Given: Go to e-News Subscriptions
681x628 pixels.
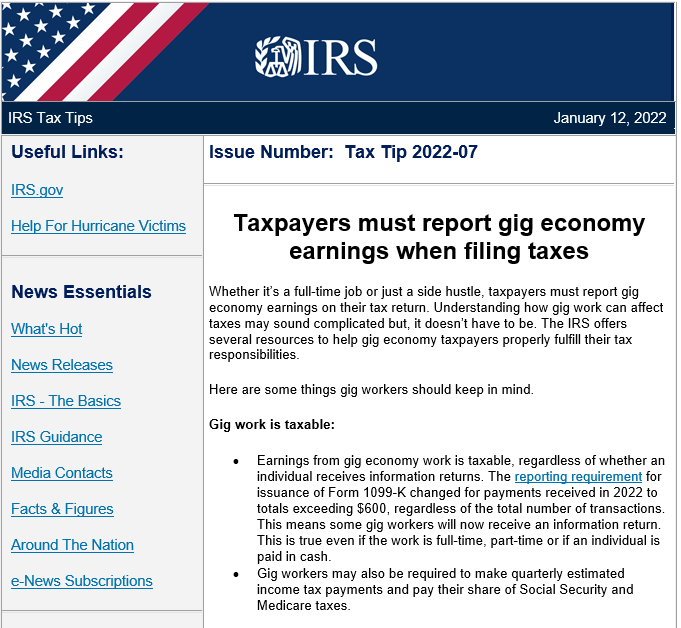Looking at the screenshot, I should coord(82,581).
